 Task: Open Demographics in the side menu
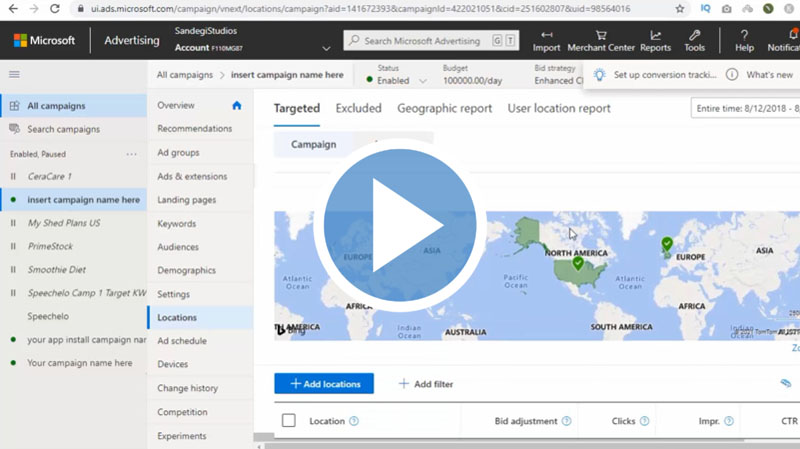[186, 270]
